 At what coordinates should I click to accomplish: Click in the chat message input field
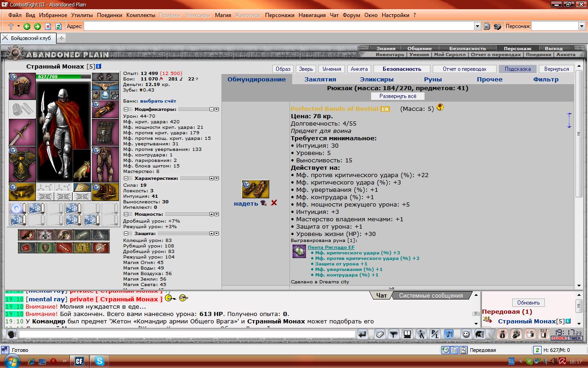point(187,334)
